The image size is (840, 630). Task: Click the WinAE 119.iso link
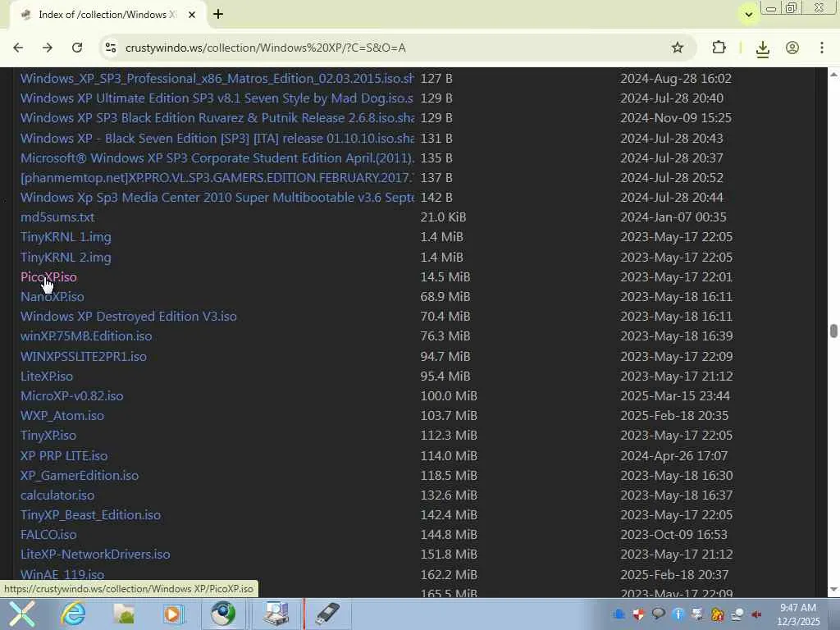62,574
